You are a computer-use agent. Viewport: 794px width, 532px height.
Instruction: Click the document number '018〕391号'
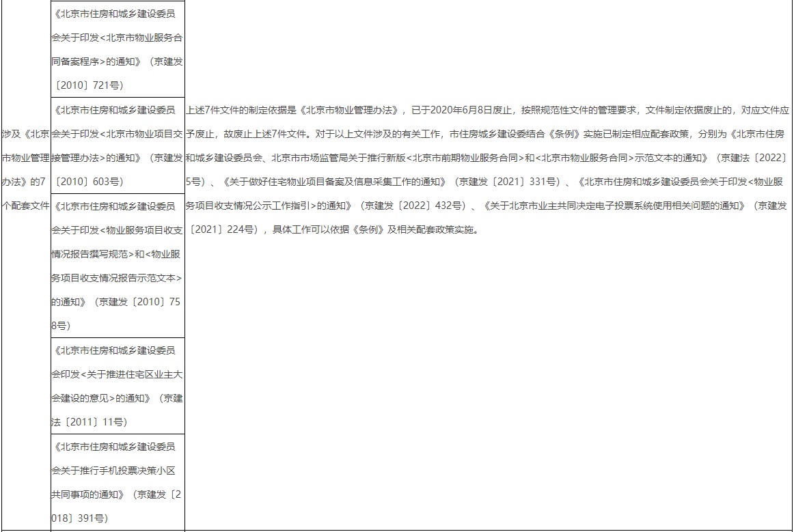(x=79, y=518)
